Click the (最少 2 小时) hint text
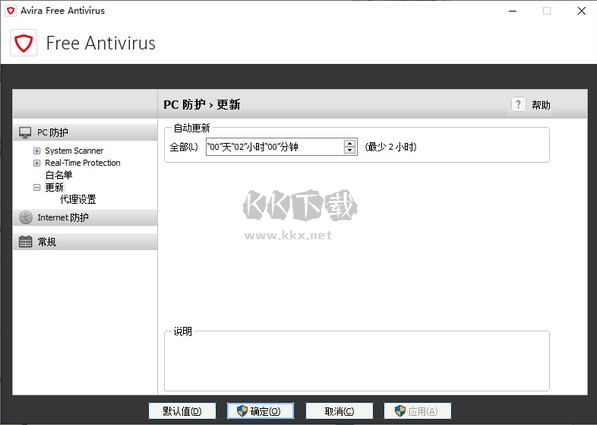 point(391,147)
